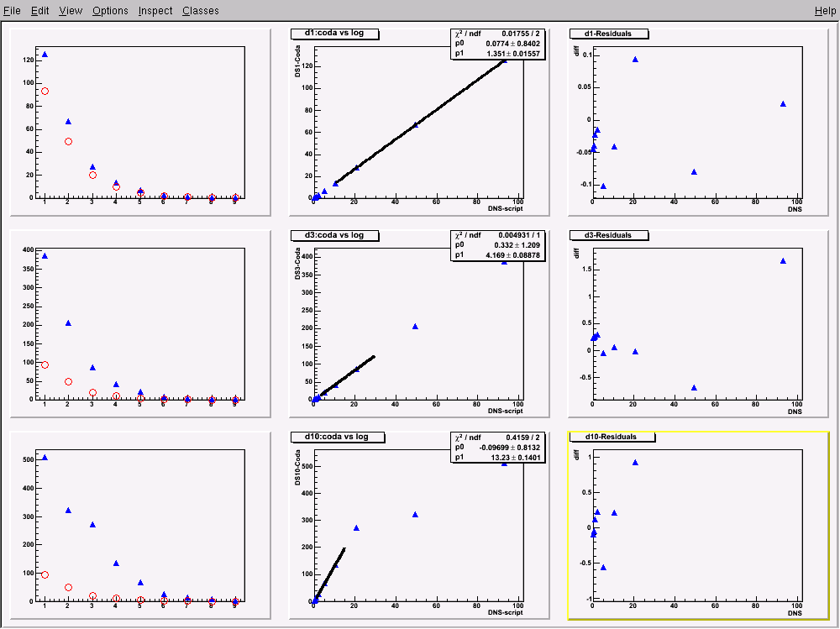
Task: Select the 'd1:coda vs log' plot title
Action: (334, 34)
